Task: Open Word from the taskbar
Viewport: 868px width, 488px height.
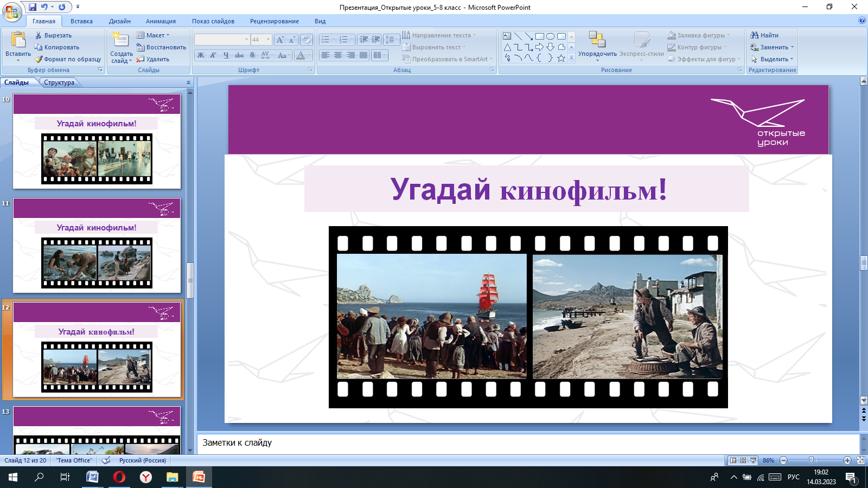Action: click(93, 477)
